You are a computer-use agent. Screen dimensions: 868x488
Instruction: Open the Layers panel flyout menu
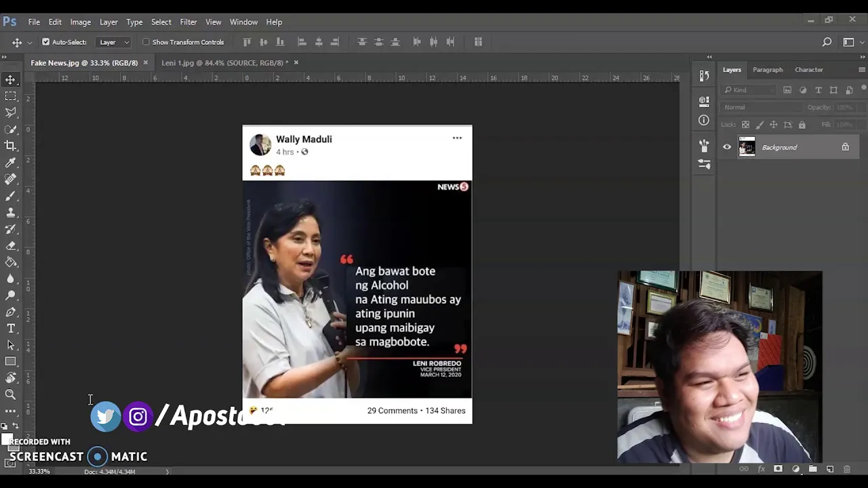tap(862, 70)
